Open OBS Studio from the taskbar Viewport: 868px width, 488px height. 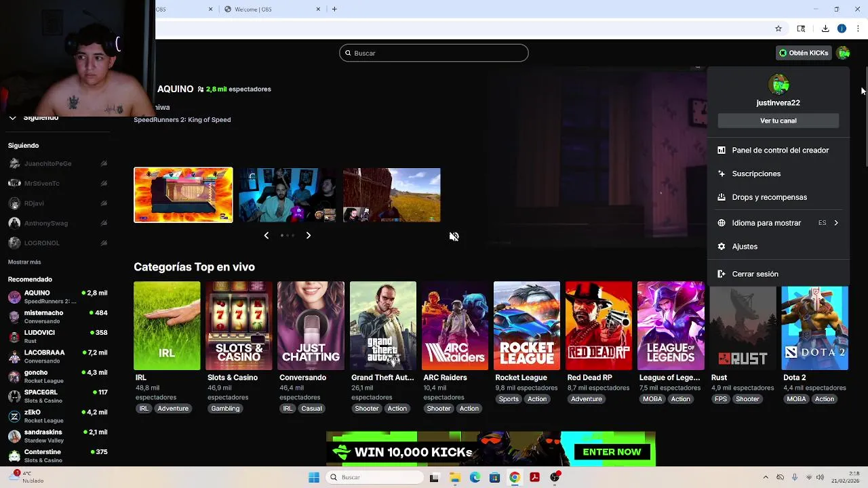555,477
